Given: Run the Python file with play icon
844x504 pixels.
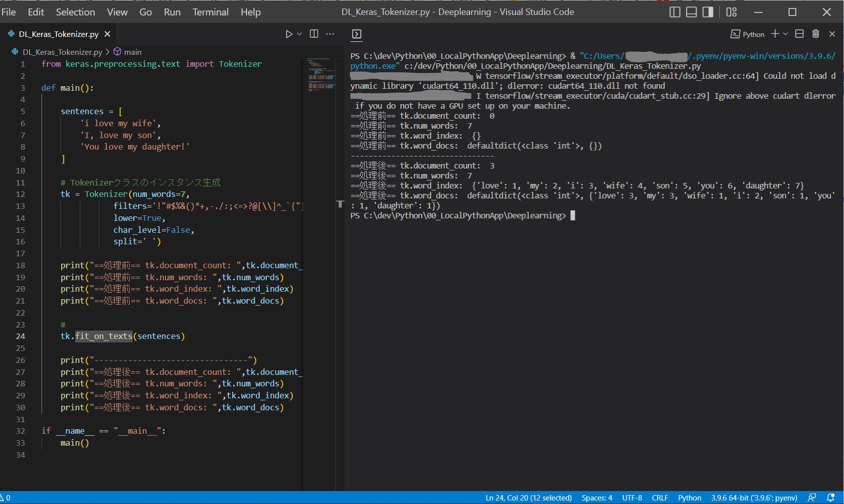Looking at the screenshot, I should point(289,34).
